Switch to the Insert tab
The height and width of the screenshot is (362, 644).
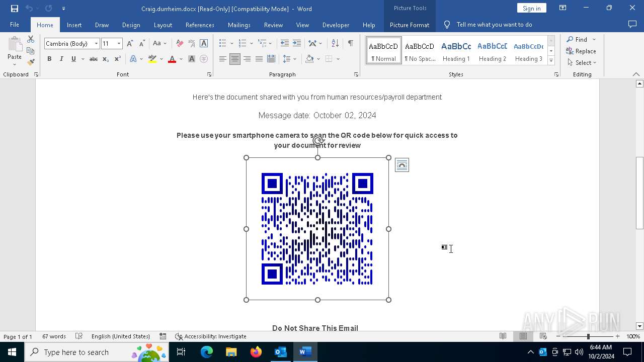[x=74, y=25]
